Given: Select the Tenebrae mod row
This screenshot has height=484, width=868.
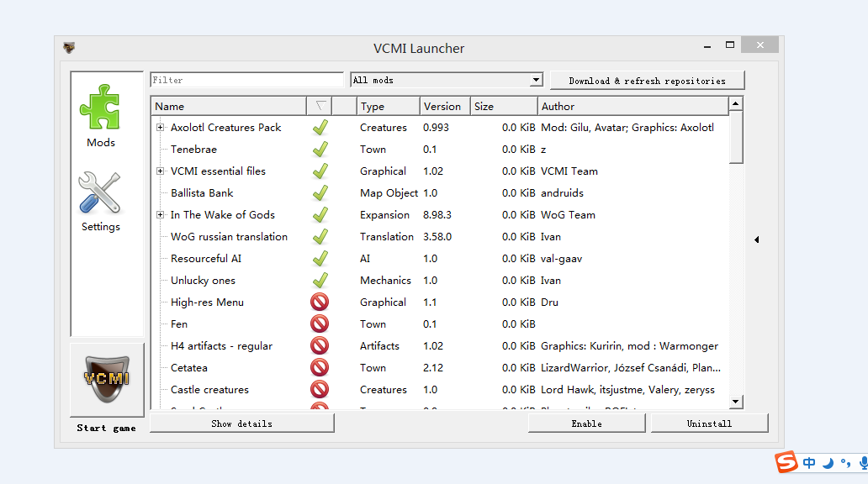Looking at the screenshot, I should coord(440,150).
